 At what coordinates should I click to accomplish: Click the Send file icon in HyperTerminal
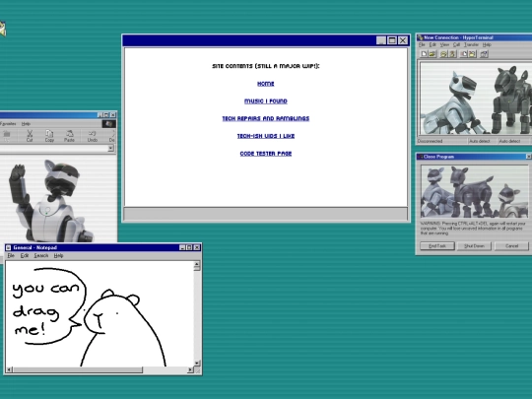[464, 54]
